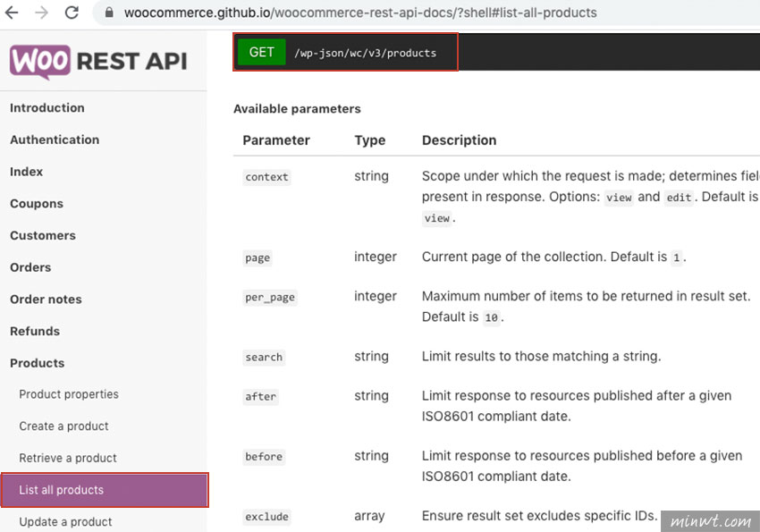
Task: Click the default value 1 for page
Action: tap(677, 258)
